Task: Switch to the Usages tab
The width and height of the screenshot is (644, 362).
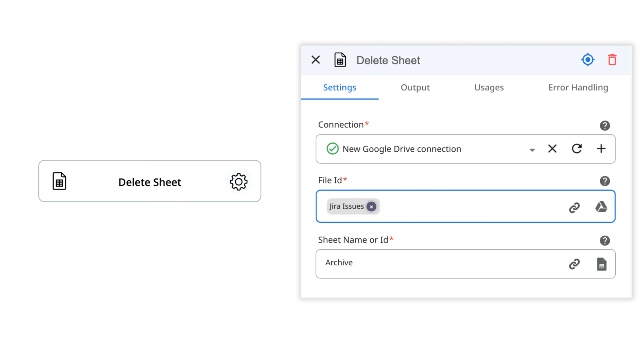Action: [x=489, y=87]
